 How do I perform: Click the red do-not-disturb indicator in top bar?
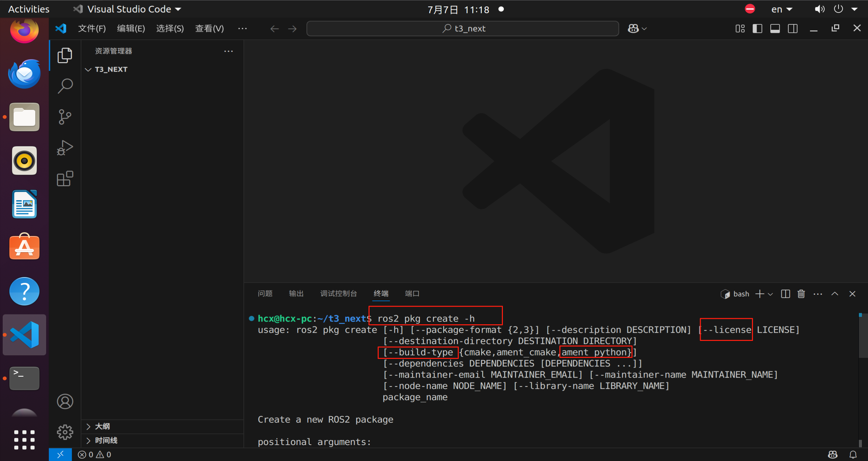[750, 9]
